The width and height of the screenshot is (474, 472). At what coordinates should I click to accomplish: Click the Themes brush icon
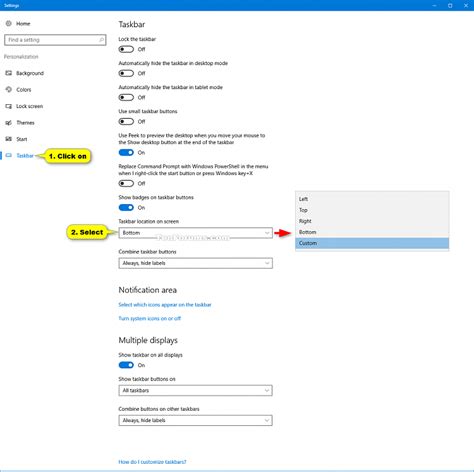point(9,123)
